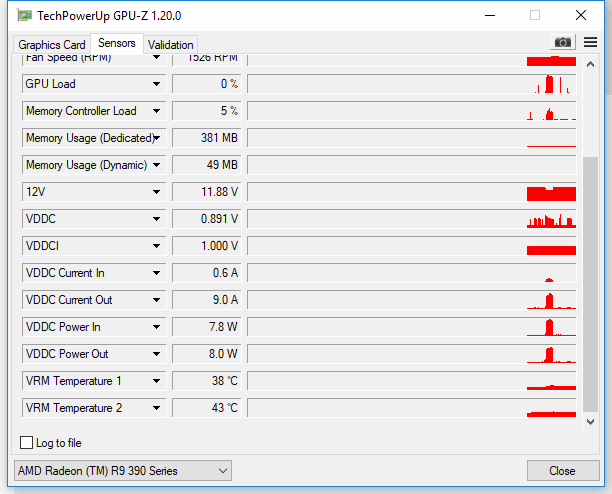Click the scroll down arrow
The width and height of the screenshot is (612, 494).
coord(590,422)
